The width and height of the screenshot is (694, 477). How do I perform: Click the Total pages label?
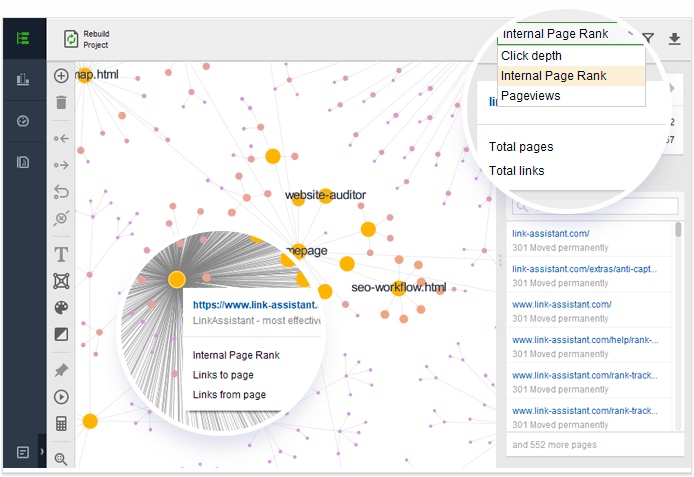coord(521,147)
